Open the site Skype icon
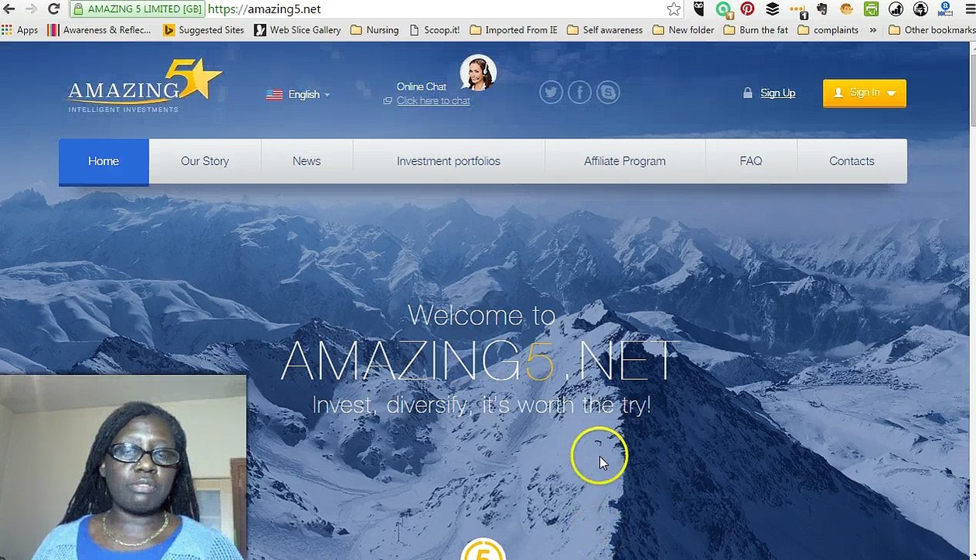Screen dimensions: 976x560 pyautogui.click(x=608, y=93)
